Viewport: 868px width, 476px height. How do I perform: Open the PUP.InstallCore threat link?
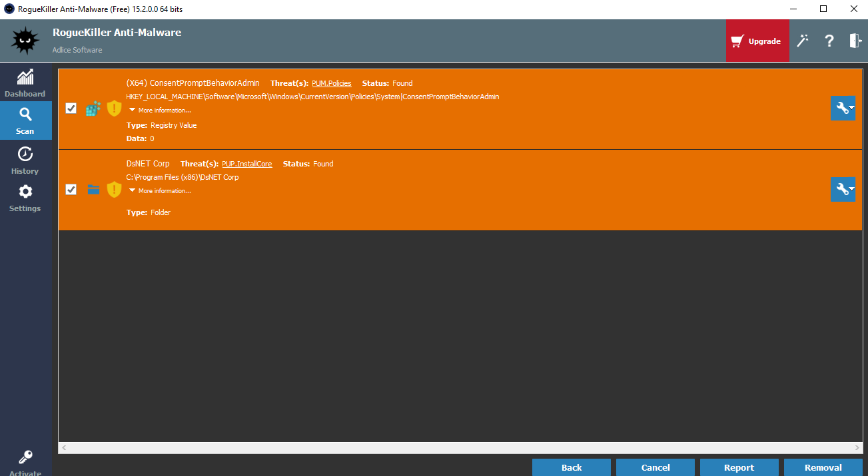click(247, 164)
